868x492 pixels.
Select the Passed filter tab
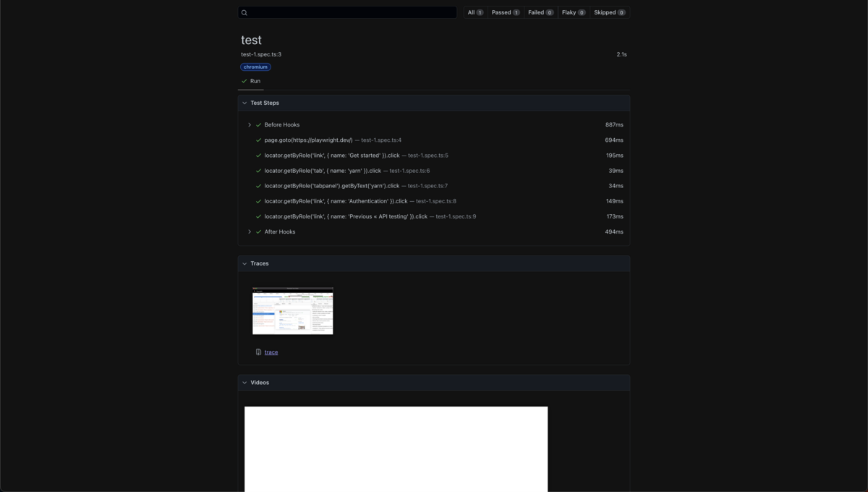point(506,12)
